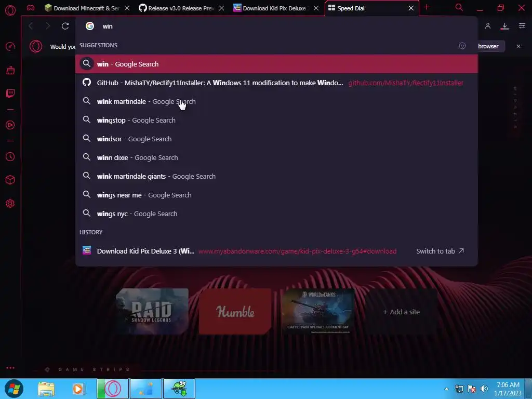Open Extensions cube icon in sidebar
The width and height of the screenshot is (532, 399).
[10, 180]
